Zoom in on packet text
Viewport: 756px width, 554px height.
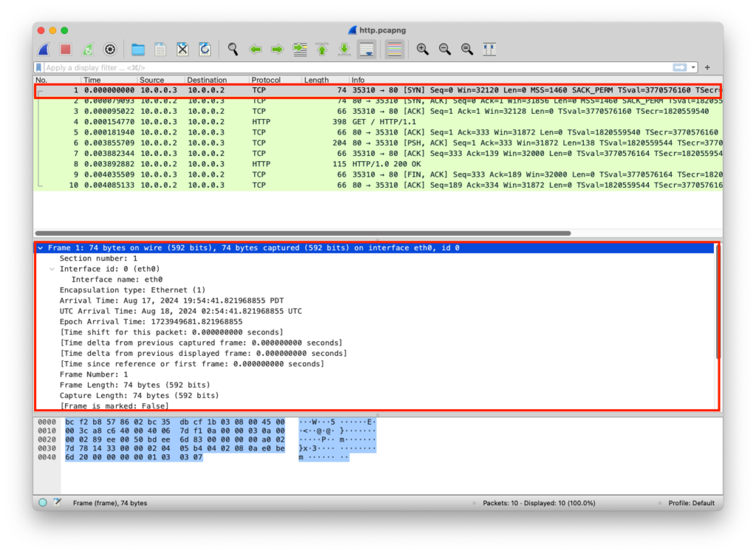tap(422, 49)
